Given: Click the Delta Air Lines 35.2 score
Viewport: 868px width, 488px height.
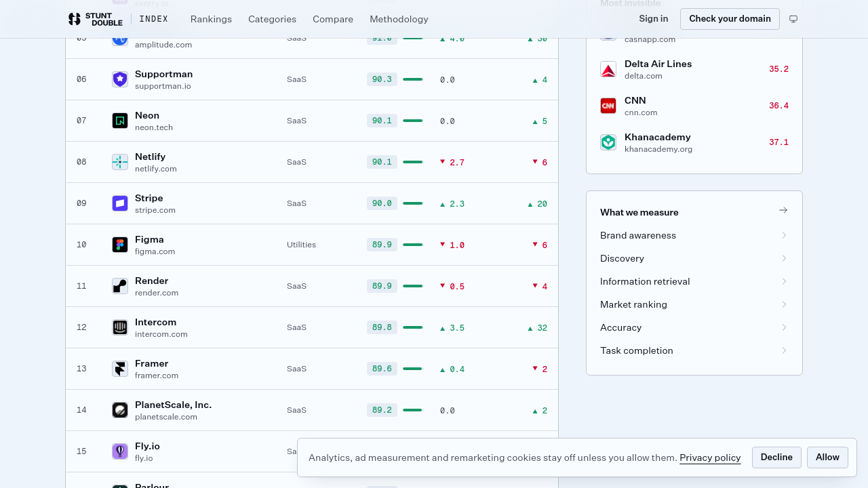Looking at the screenshot, I should pos(778,69).
